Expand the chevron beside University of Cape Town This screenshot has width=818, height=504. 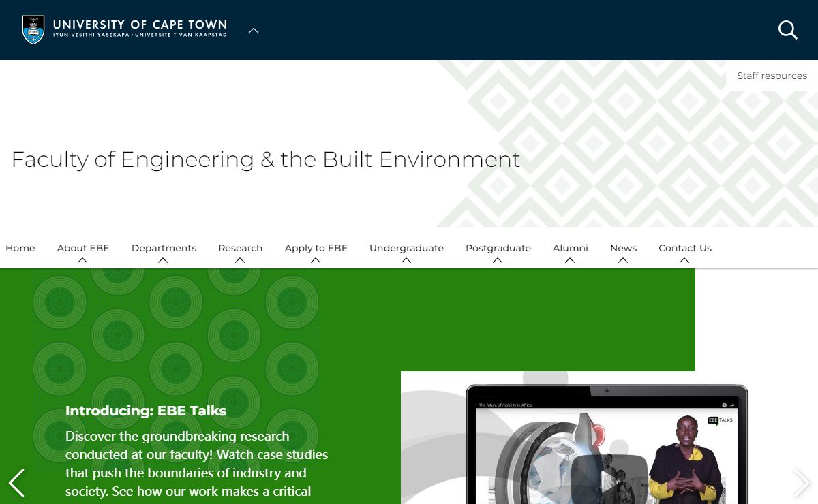click(254, 31)
